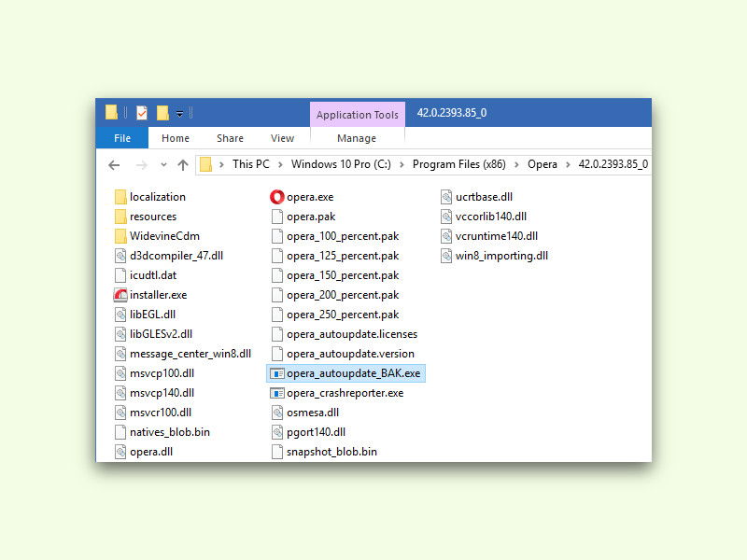Select the file named vcruntime140.dll
Viewport: 747px width, 560px height.
tap(489, 236)
